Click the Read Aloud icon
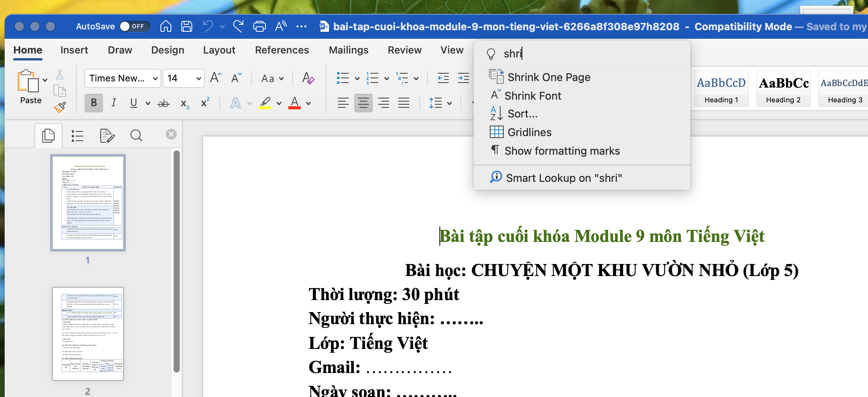This screenshot has height=397, width=868. point(281,26)
